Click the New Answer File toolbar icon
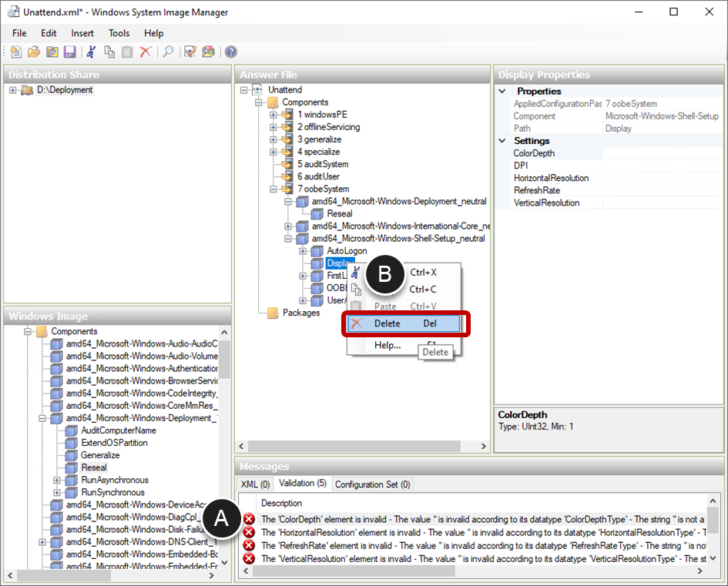 (16, 52)
